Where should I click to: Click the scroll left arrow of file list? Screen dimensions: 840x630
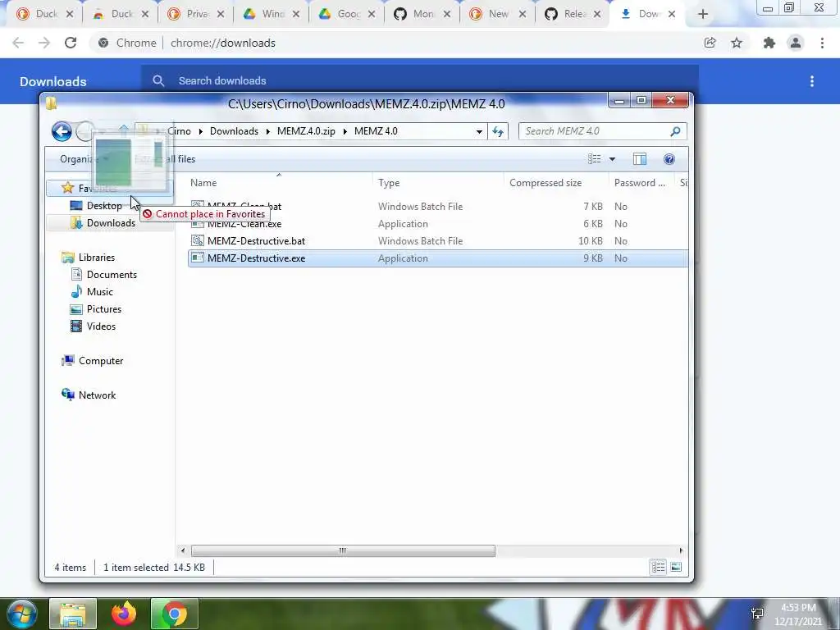click(183, 550)
